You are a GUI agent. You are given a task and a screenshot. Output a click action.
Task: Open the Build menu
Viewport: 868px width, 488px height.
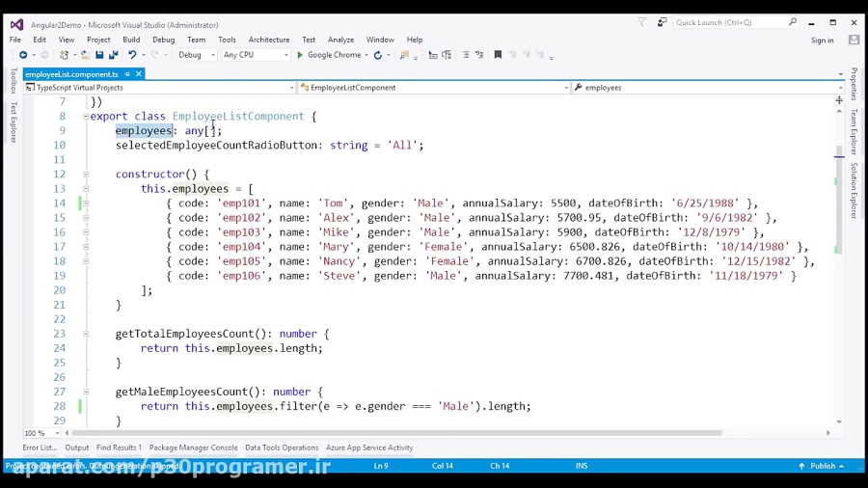click(x=131, y=40)
